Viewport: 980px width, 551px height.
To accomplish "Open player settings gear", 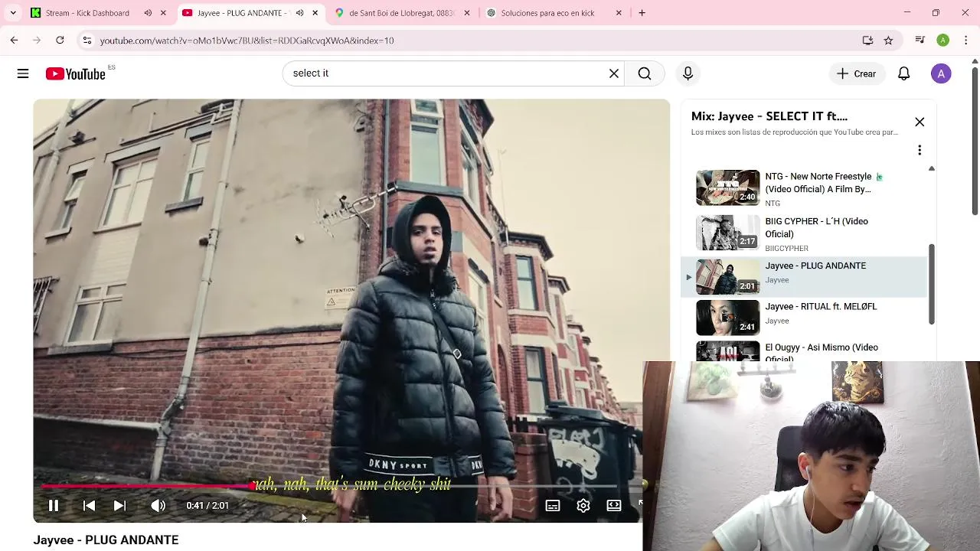I will point(583,506).
